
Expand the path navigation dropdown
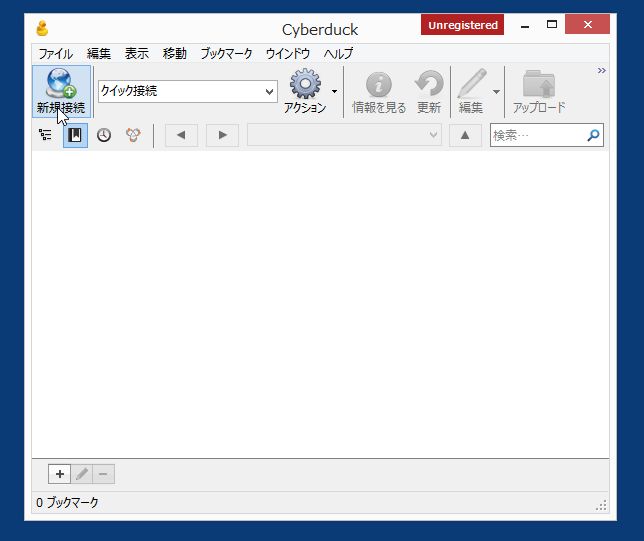coord(433,135)
